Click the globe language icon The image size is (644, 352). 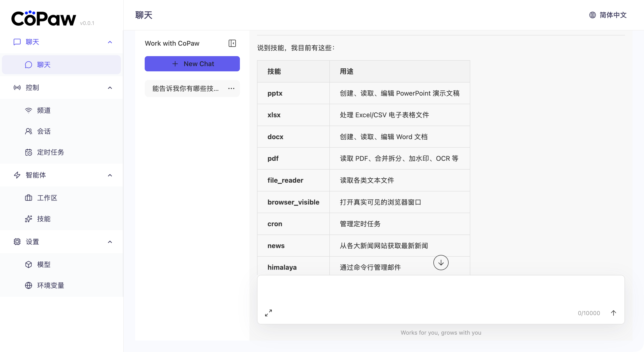click(x=592, y=15)
